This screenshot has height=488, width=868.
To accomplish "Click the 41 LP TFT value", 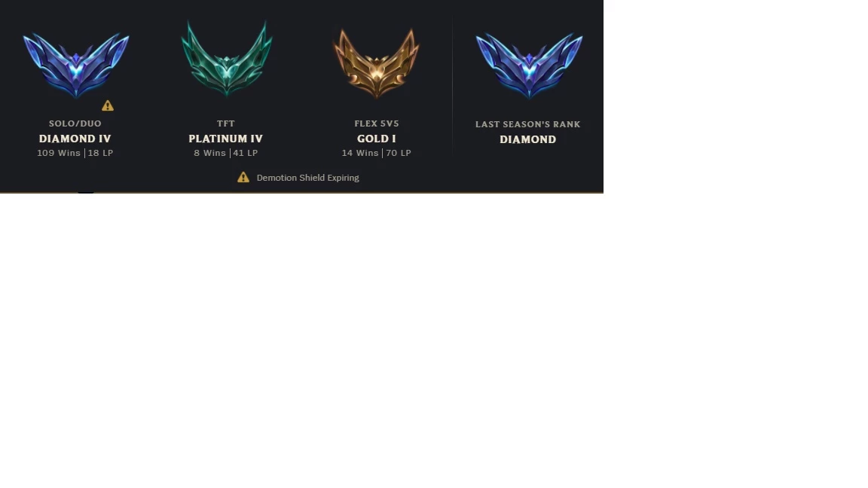I will 245,153.
